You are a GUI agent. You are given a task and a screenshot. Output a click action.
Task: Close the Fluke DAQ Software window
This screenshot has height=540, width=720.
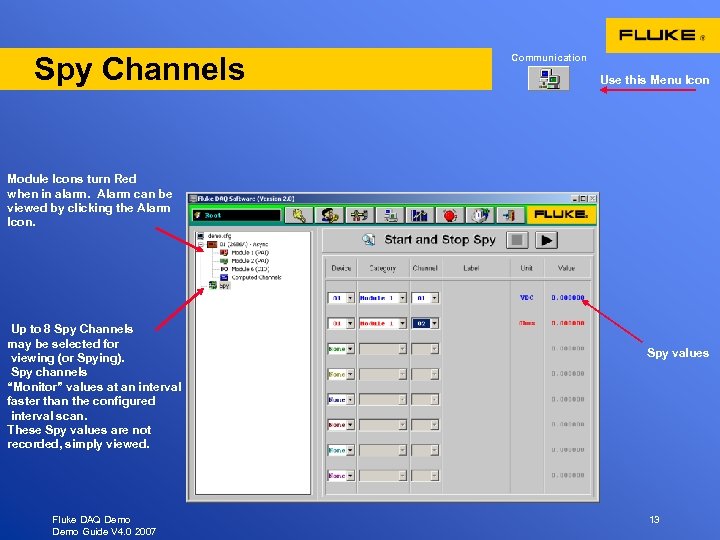point(592,198)
